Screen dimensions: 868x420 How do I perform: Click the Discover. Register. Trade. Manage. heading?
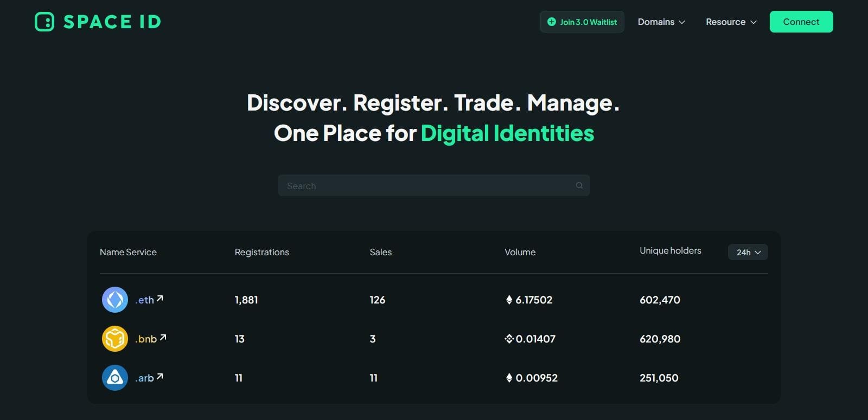pyautogui.click(x=433, y=103)
